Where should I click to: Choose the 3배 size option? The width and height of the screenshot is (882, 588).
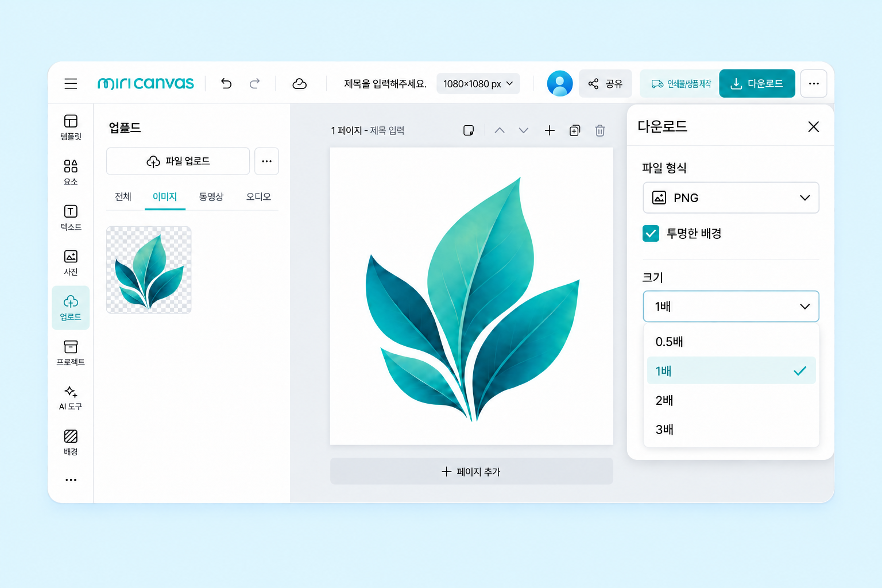[x=731, y=430]
